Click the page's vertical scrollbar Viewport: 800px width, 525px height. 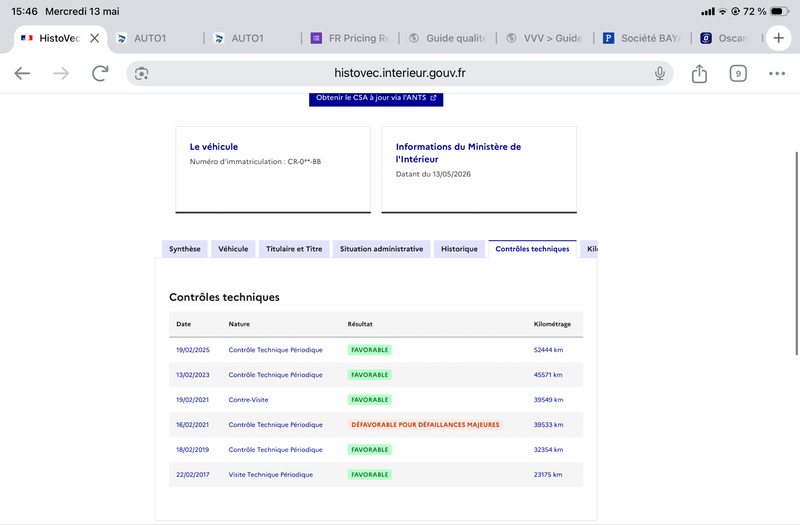click(x=796, y=253)
